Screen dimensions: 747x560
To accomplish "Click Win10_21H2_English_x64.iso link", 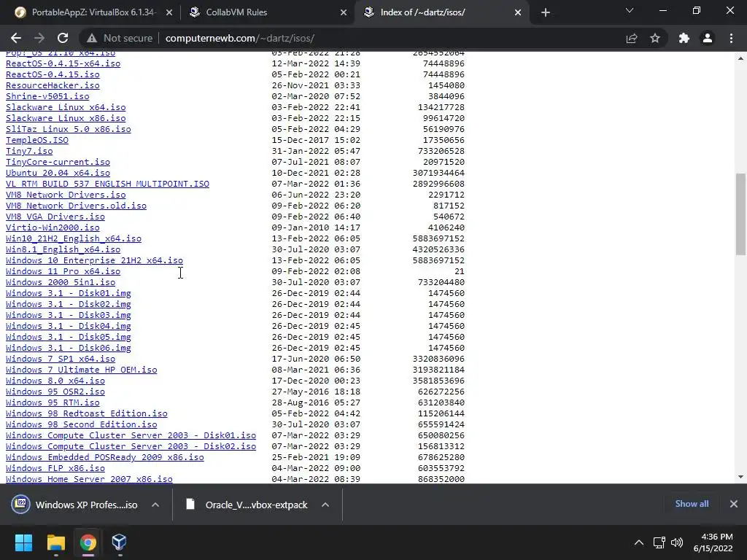I will (x=74, y=238).
